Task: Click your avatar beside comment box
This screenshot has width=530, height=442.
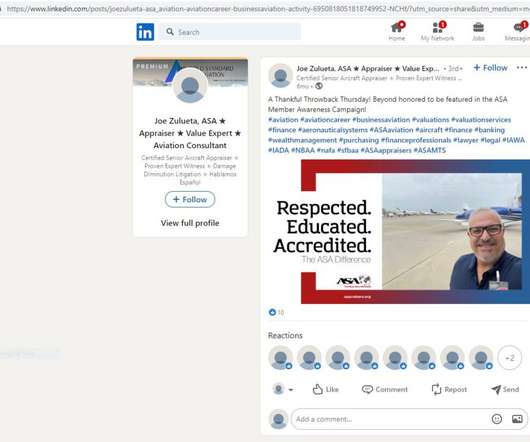Action: 279,419
